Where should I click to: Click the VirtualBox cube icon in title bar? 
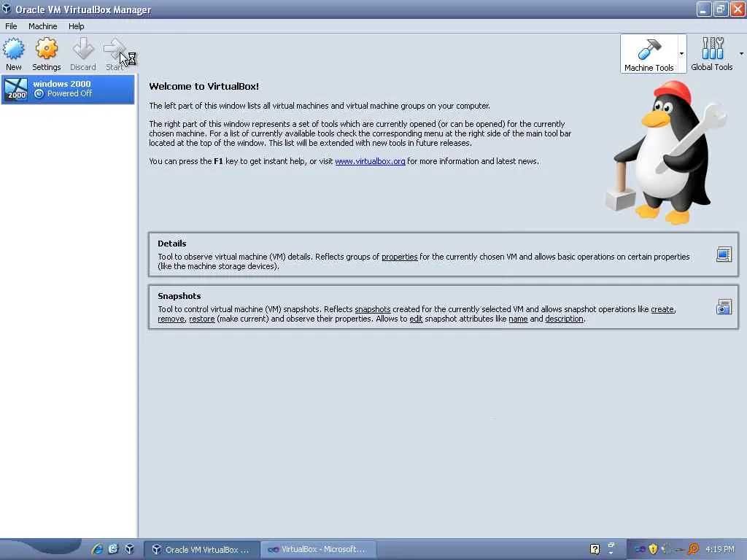(6, 9)
